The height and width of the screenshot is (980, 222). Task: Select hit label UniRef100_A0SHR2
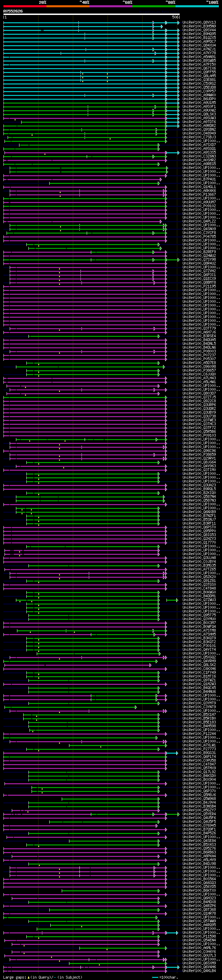(199, 160)
